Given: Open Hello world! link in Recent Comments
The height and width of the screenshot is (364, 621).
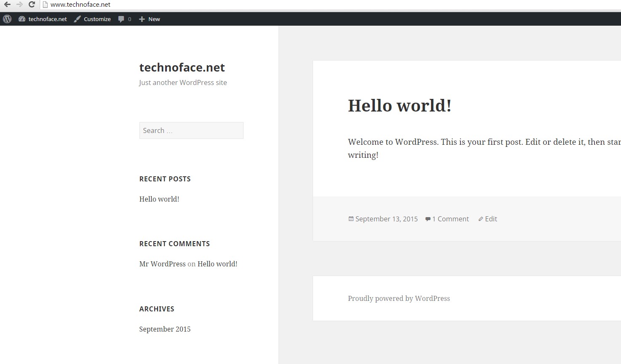Looking at the screenshot, I should pyautogui.click(x=217, y=264).
